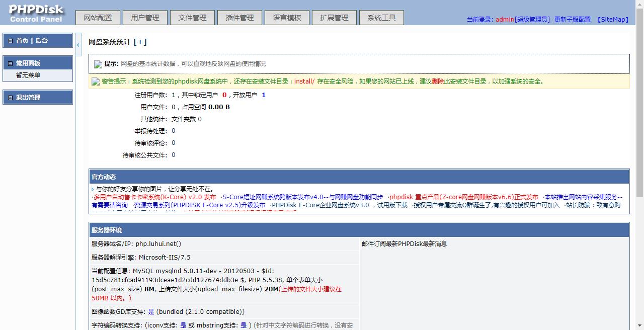This screenshot has width=644, height=330.
Task: Open phpdisk 重点产品 Z-core v6.6 news
Action: tap(464, 197)
